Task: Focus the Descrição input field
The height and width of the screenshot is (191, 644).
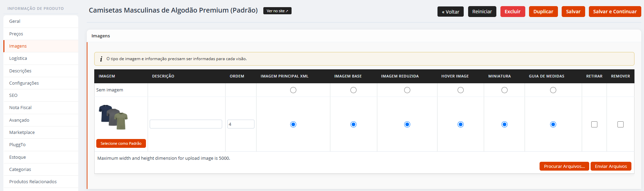Action: tap(186, 124)
